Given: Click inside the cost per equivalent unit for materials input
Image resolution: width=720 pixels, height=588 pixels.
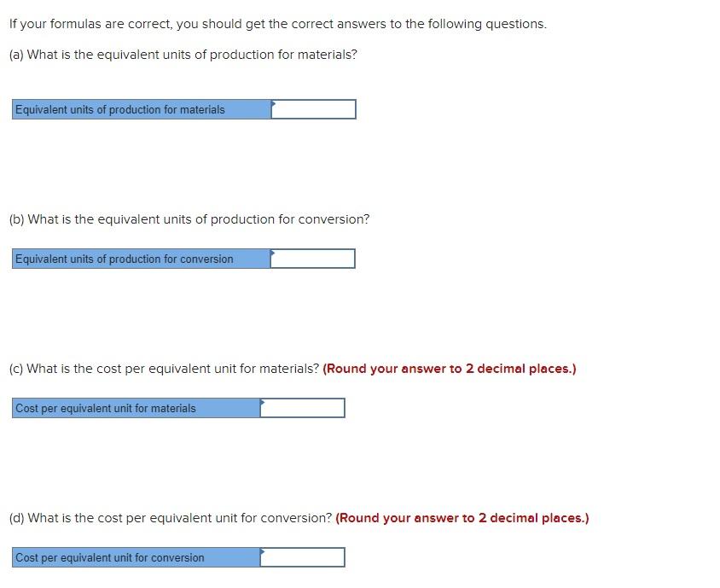Looking at the screenshot, I should click(303, 408).
